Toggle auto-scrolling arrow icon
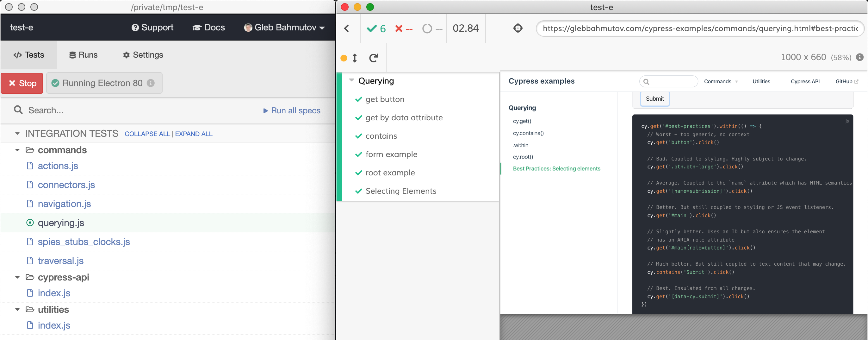 (355, 58)
